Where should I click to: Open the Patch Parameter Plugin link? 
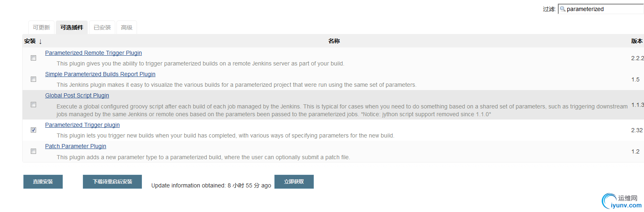75,146
